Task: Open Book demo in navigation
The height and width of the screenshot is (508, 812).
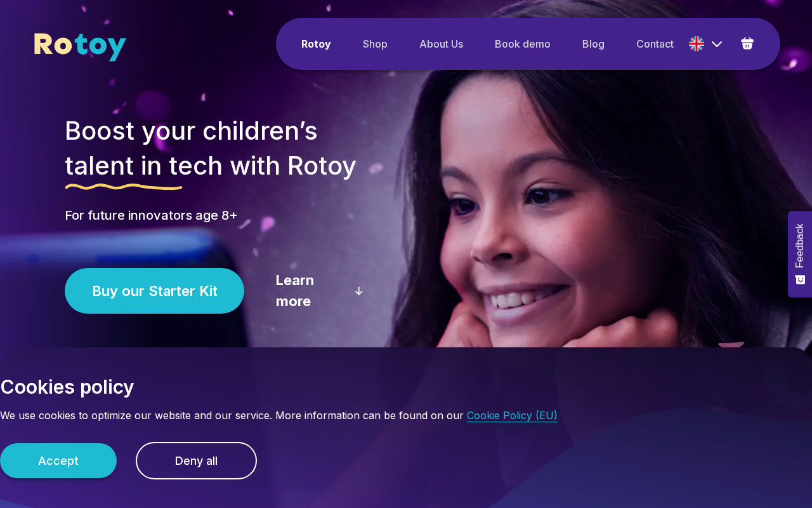Action: pos(523,44)
